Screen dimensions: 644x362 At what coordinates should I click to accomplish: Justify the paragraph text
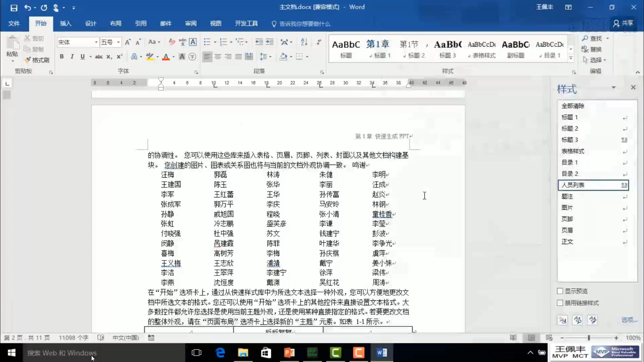click(238, 57)
